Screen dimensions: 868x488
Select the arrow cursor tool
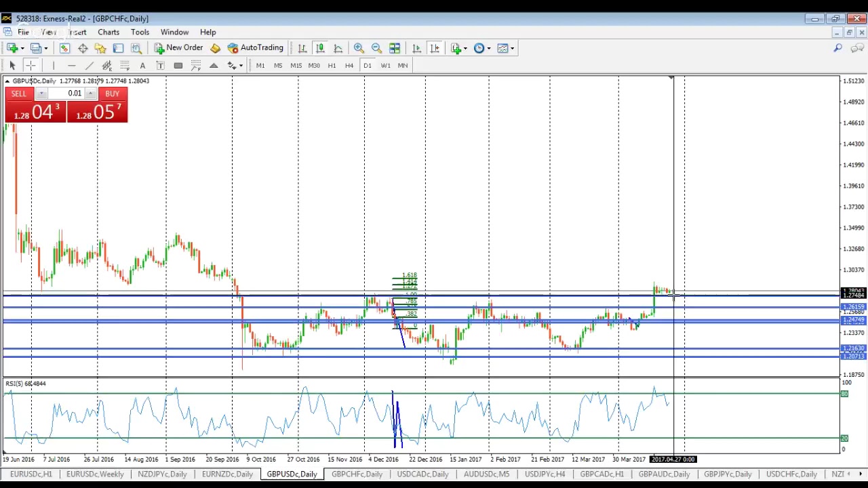pyautogui.click(x=12, y=66)
